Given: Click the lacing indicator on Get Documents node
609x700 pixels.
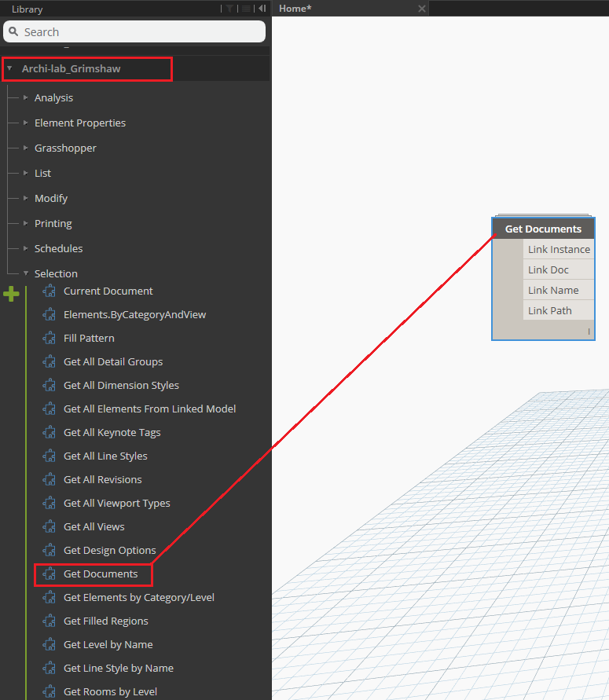Looking at the screenshot, I should pos(589,332).
